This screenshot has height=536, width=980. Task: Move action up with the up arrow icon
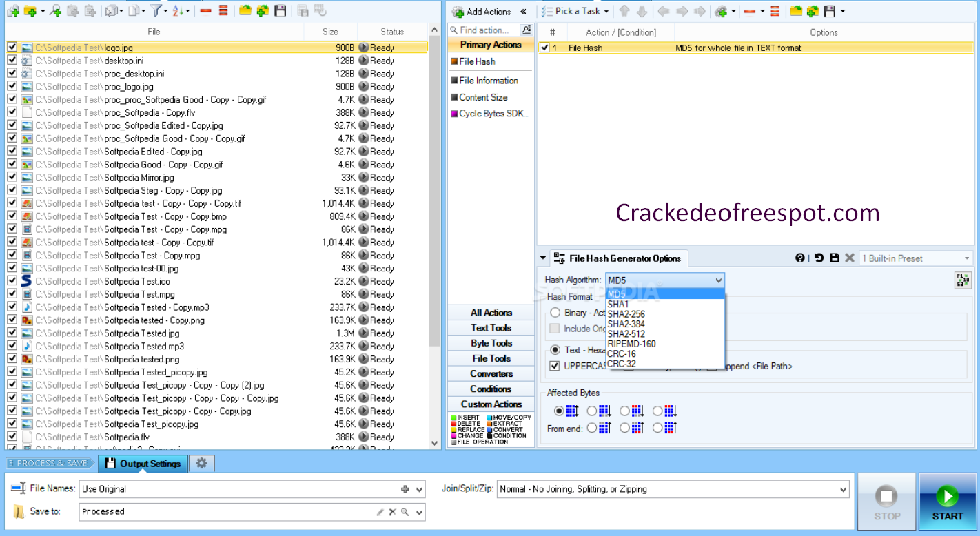(x=624, y=11)
